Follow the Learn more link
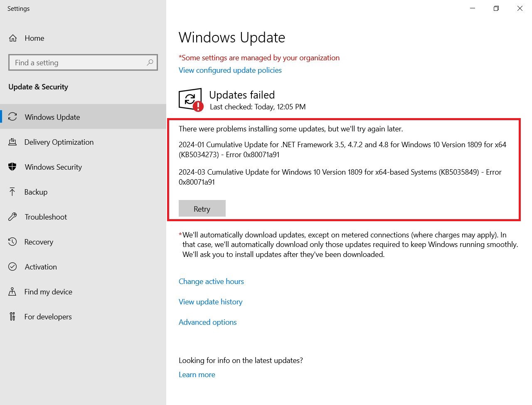The width and height of the screenshot is (532, 405). tap(197, 375)
